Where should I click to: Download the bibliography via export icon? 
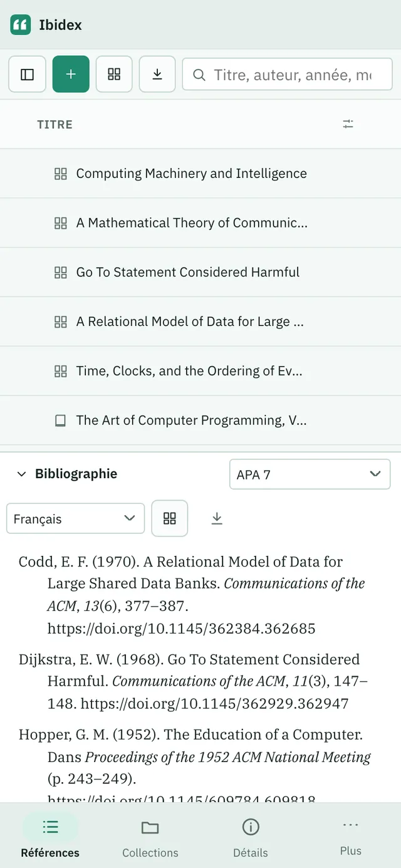click(217, 518)
